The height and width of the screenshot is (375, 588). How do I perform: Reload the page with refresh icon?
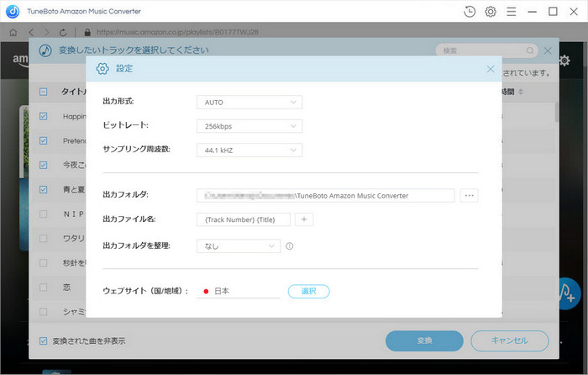click(63, 33)
